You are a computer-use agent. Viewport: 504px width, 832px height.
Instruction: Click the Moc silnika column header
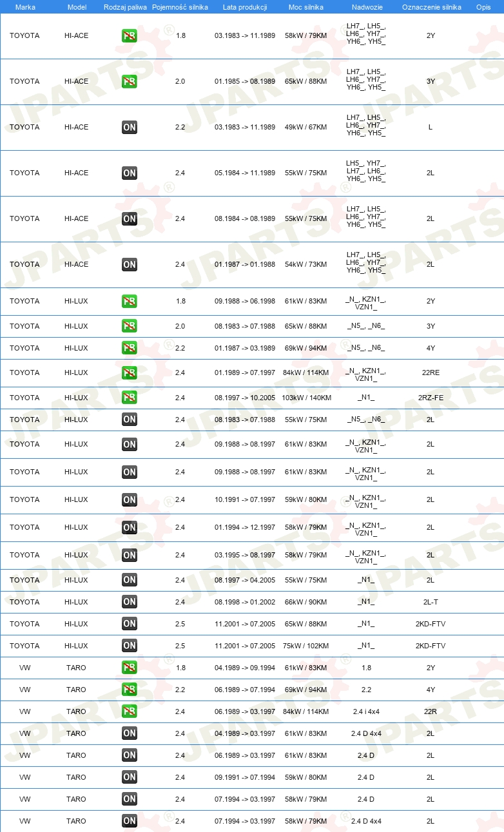coord(306,7)
